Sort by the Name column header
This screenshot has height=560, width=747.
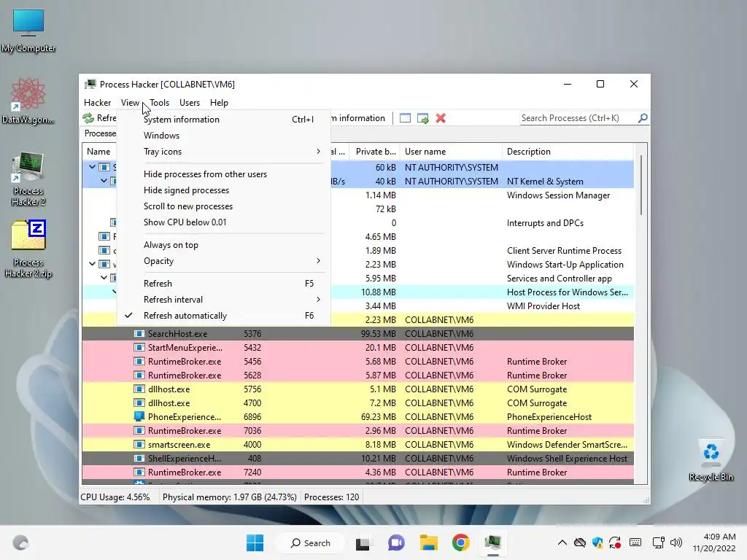coord(99,152)
